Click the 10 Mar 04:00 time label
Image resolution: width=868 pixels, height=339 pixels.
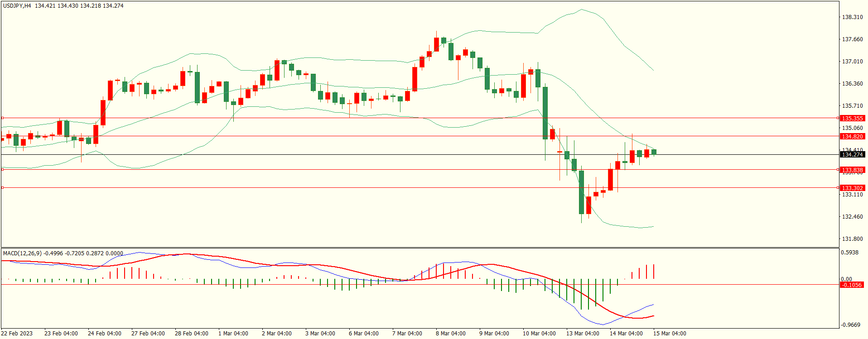coord(539,334)
